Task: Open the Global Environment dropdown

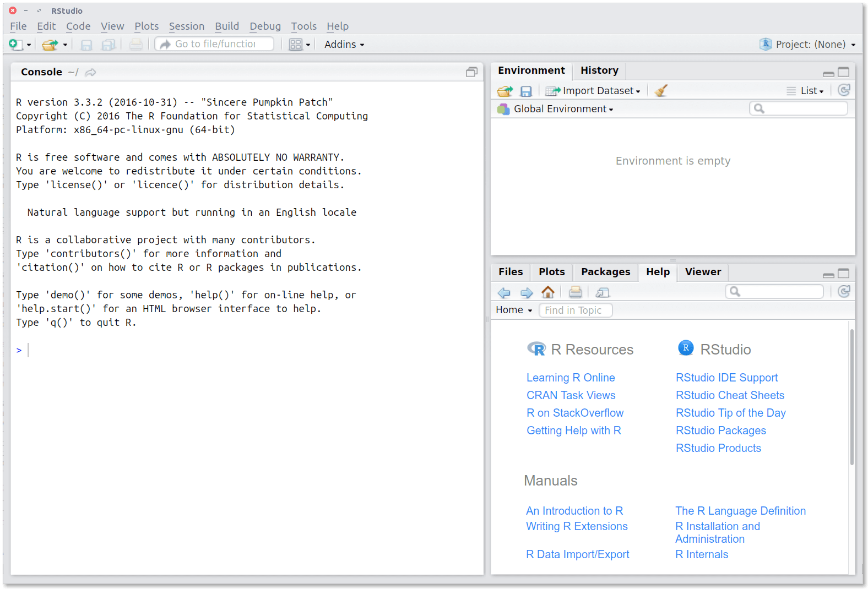Action: (555, 109)
